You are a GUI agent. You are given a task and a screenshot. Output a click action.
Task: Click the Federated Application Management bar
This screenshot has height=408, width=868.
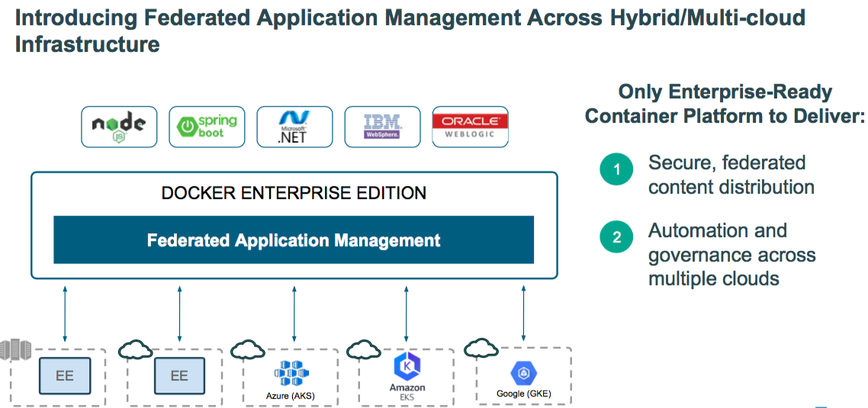click(x=294, y=239)
